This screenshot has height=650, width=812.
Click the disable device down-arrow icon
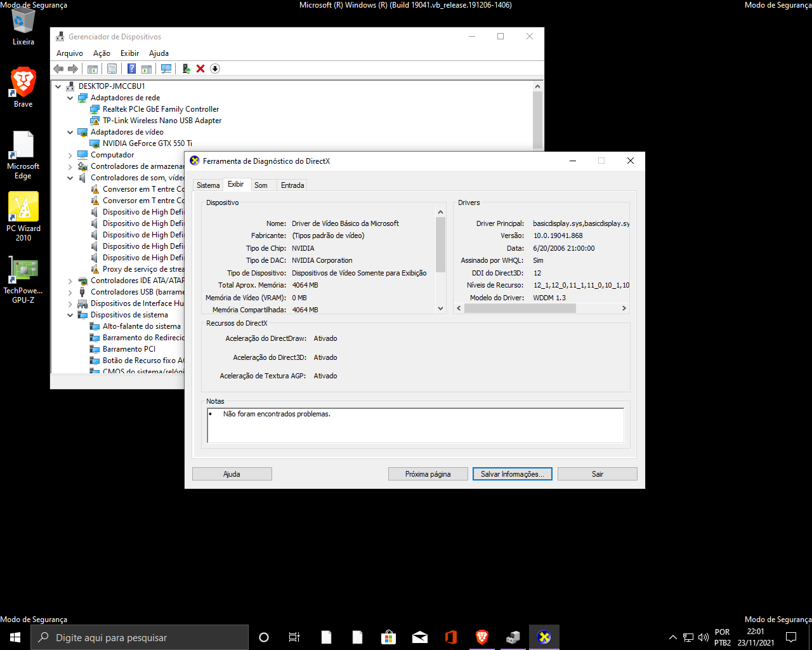(215, 69)
